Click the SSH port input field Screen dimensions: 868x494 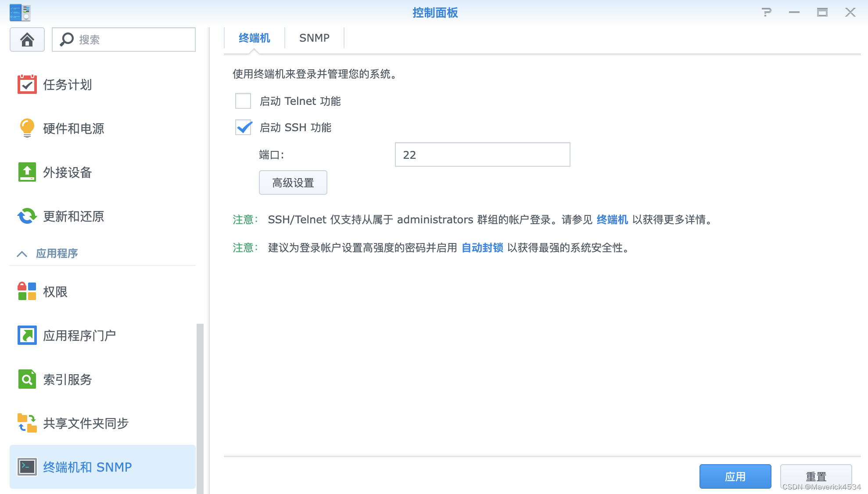pyautogui.click(x=482, y=154)
